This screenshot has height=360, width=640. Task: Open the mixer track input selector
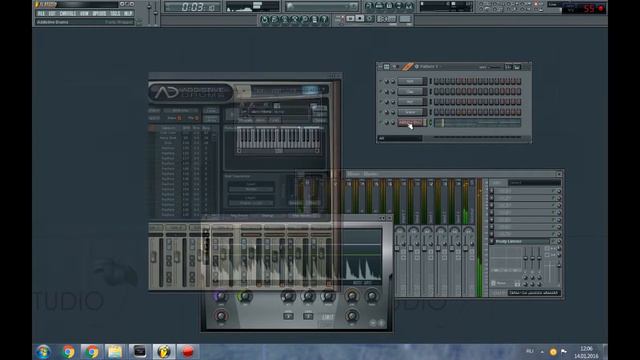point(535,182)
